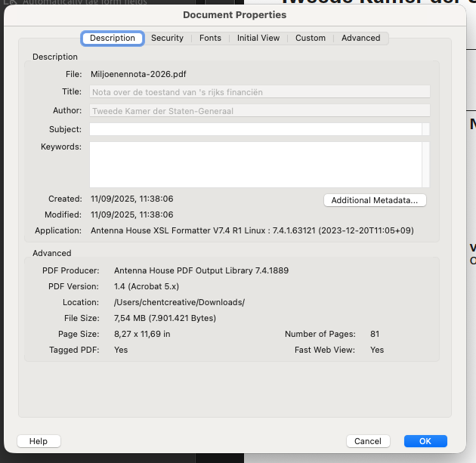Click the Antenna House application text
This screenshot has height=463, width=476.
pyautogui.click(x=252, y=230)
